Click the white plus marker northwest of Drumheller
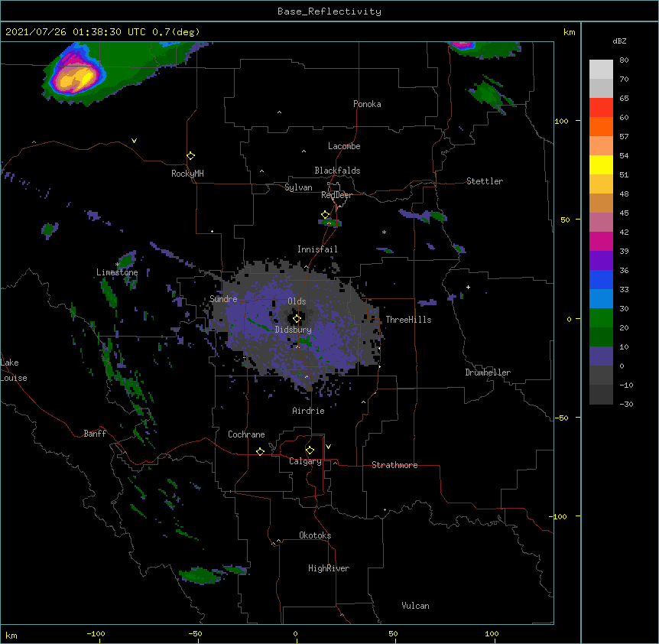Screen dimensions: 659x644 [x=468, y=287]
